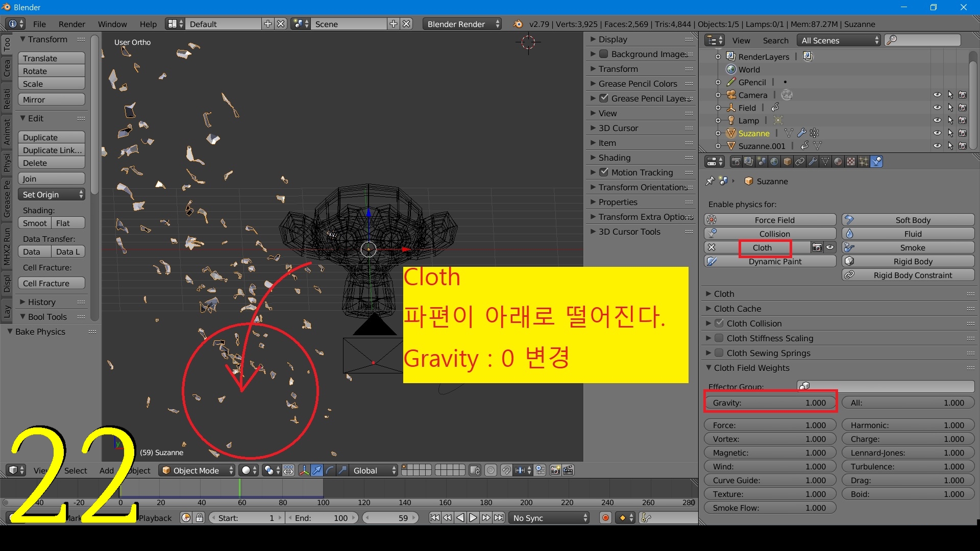Open the No Sync dropdown
This screenshot has width=980, height=551.
pos(550,518)
